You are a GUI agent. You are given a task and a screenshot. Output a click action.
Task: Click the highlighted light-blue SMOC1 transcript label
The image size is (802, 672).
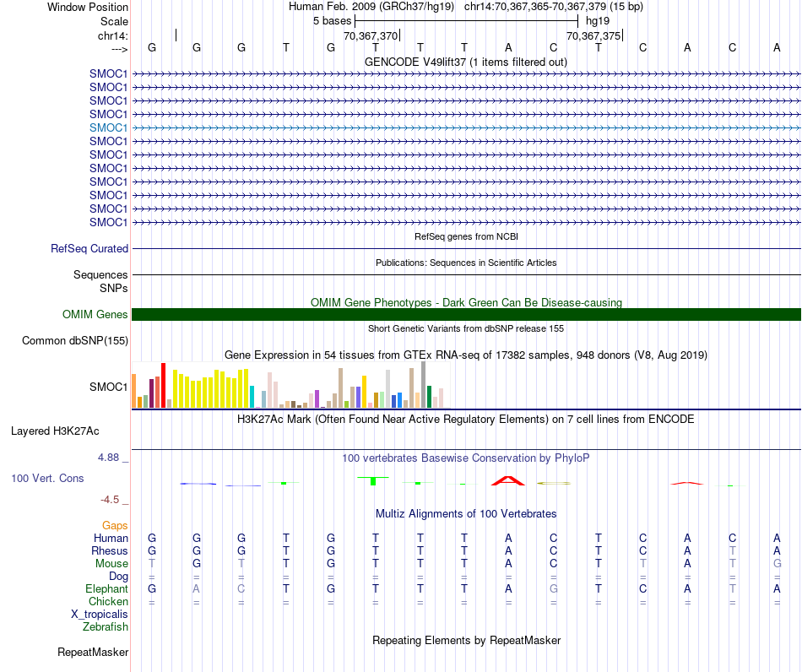click(108, 127)
